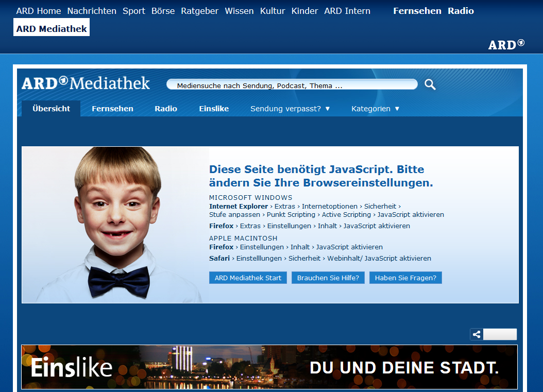This screenshot has height=392, width=543.
Task: Open ARD Intern in top navigation
Action: pos(347,11)
